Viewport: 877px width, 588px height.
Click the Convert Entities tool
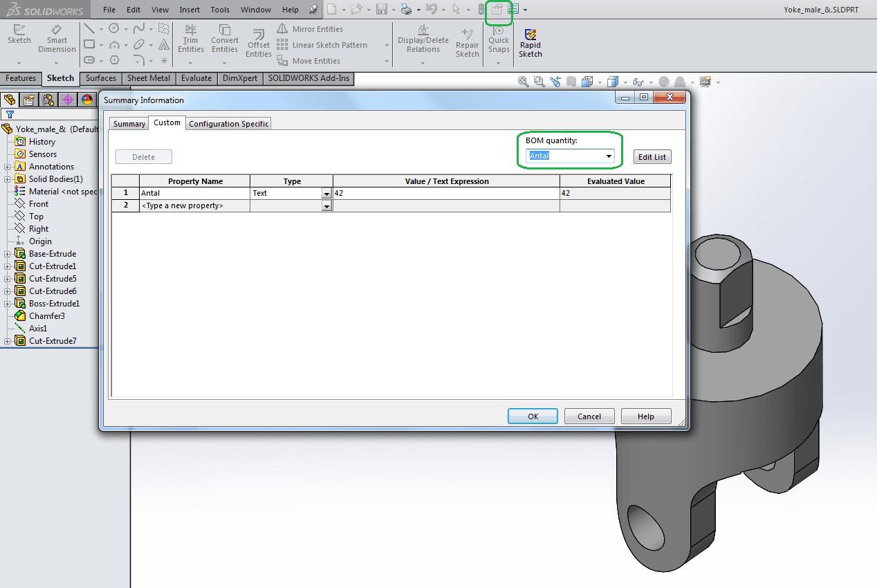(x=225, y=39)
